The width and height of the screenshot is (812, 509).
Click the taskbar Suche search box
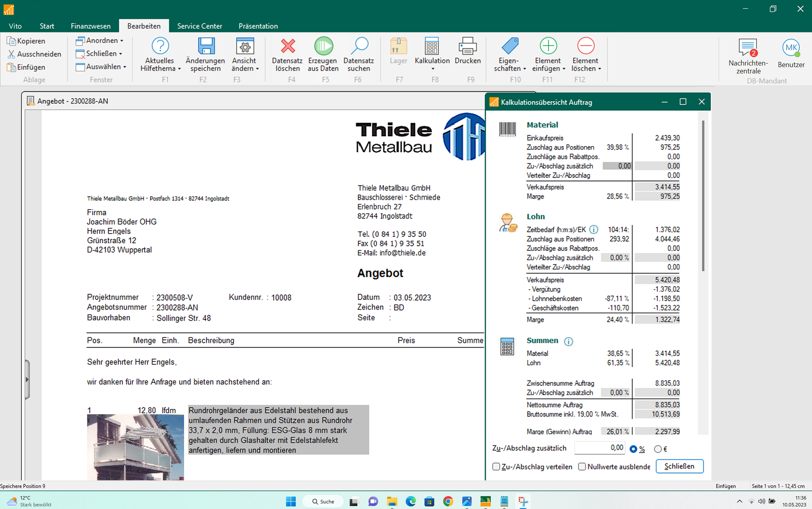pos(323,502)
